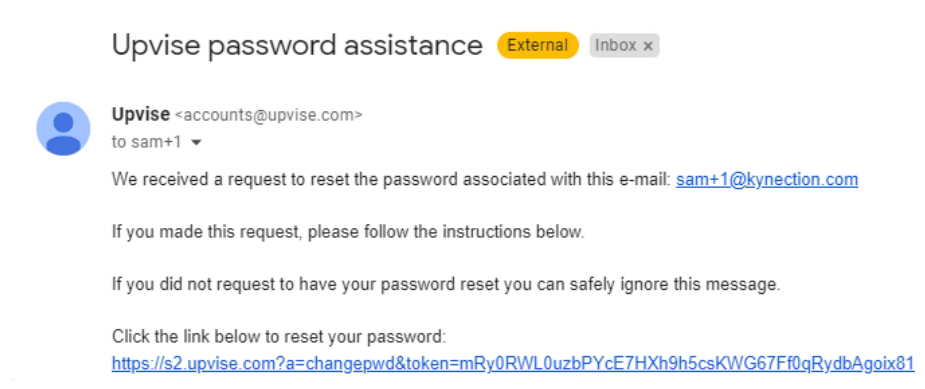Expand recipient details arrow beside sam+1
This screenshot has height=389, width=925.
point(197,143)
